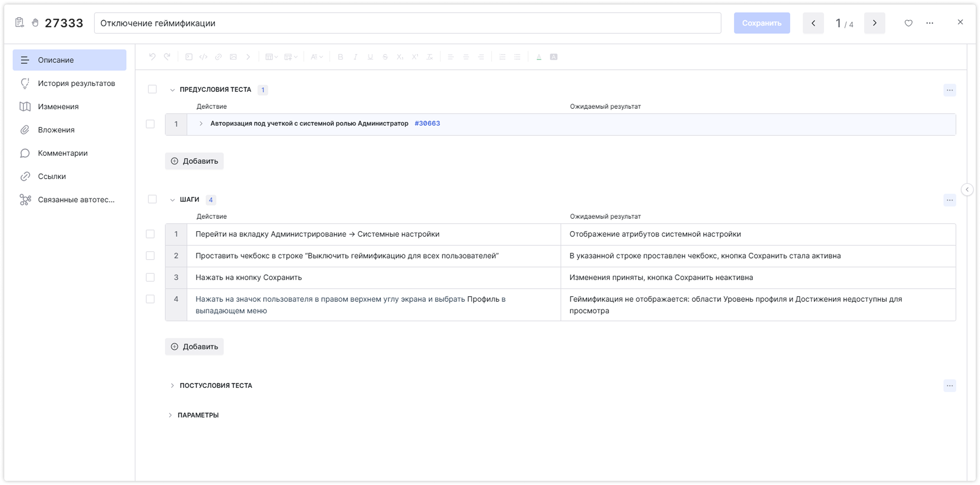Screen dimensions: 980x485
Task: Expand the Постусловия теста section
Action: pyautogui.click(x=172, y=386)
